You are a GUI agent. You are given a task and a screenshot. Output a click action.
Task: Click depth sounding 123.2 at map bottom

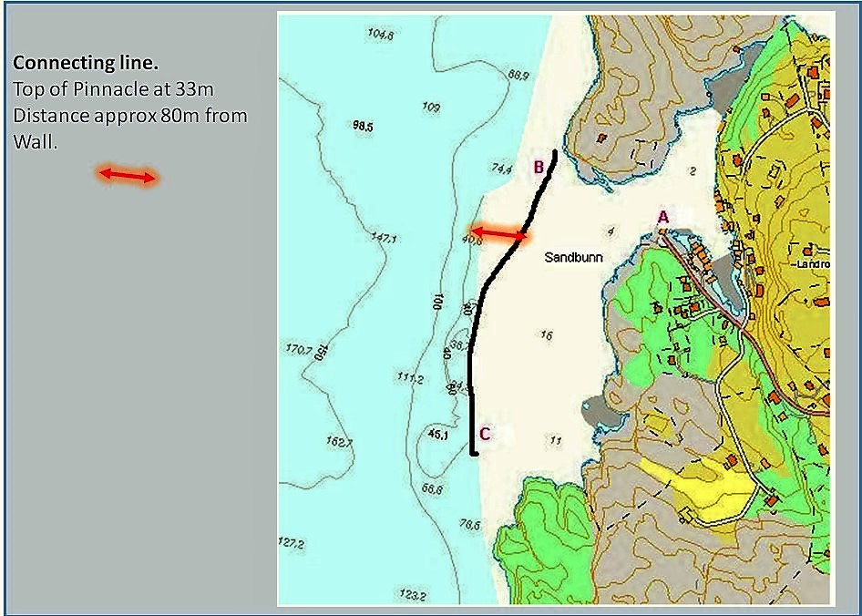412,595
